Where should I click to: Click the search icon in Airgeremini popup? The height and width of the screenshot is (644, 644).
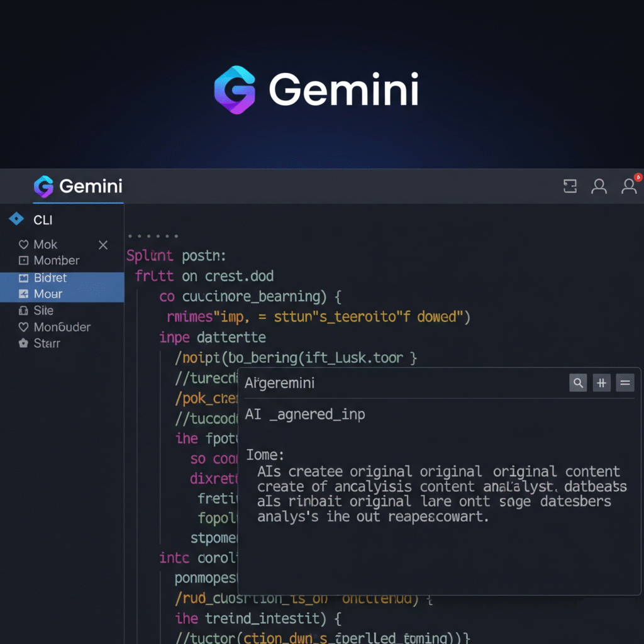578,383
